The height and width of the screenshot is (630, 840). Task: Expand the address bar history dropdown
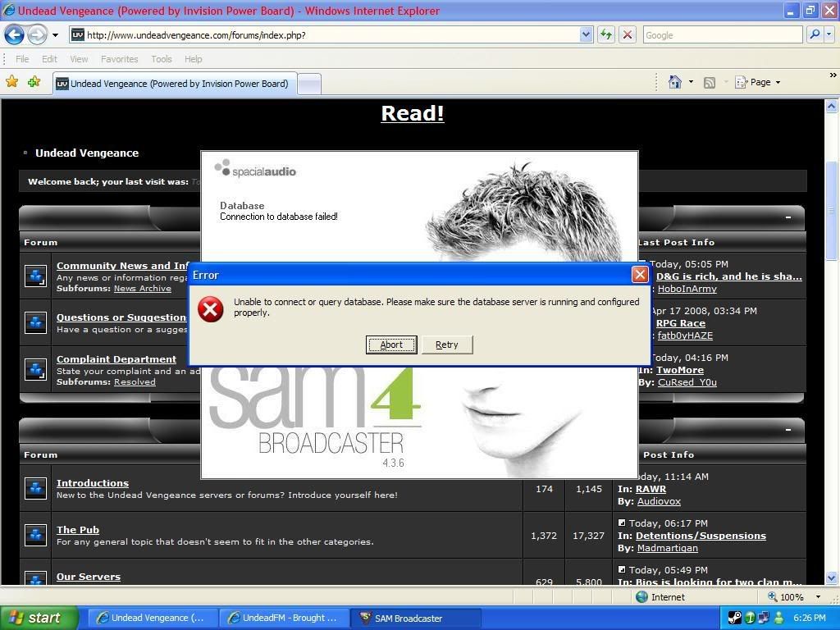point(586,35)
